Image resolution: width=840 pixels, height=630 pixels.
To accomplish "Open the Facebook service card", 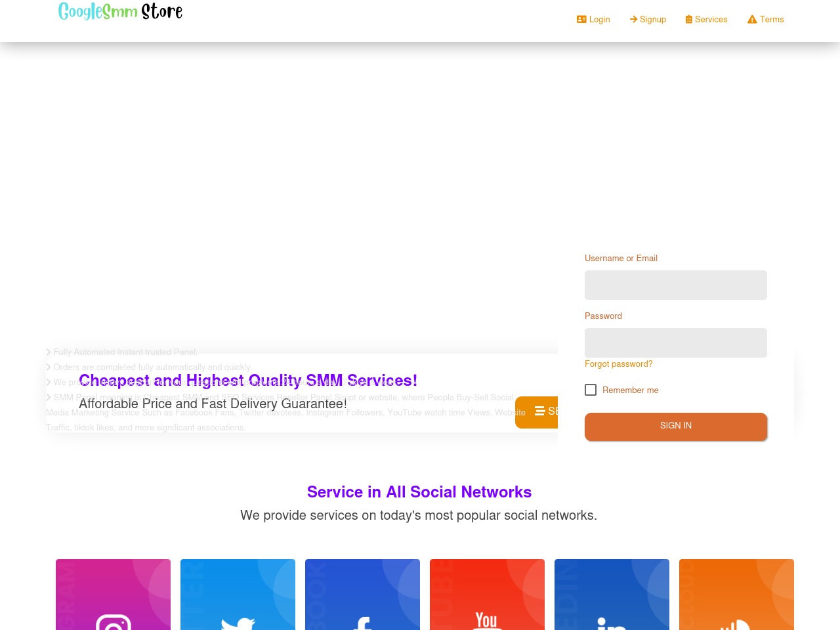I will pyautogui.click(x=362, y=595).
